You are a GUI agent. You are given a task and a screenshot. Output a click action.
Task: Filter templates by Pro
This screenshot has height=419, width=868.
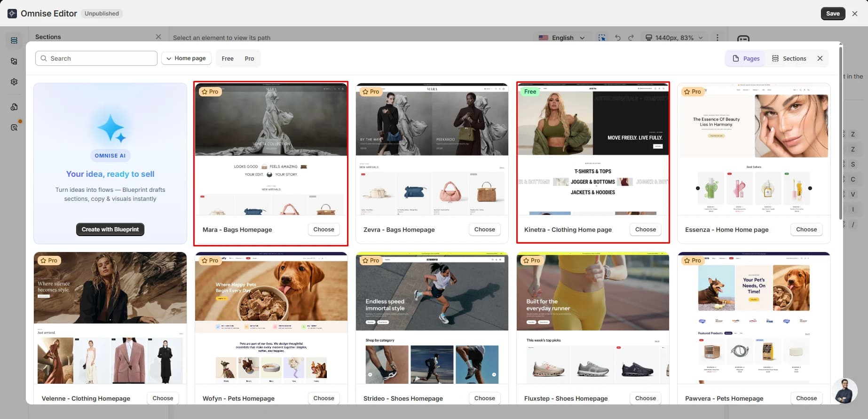pyautogui.click(x=249, y=58)
